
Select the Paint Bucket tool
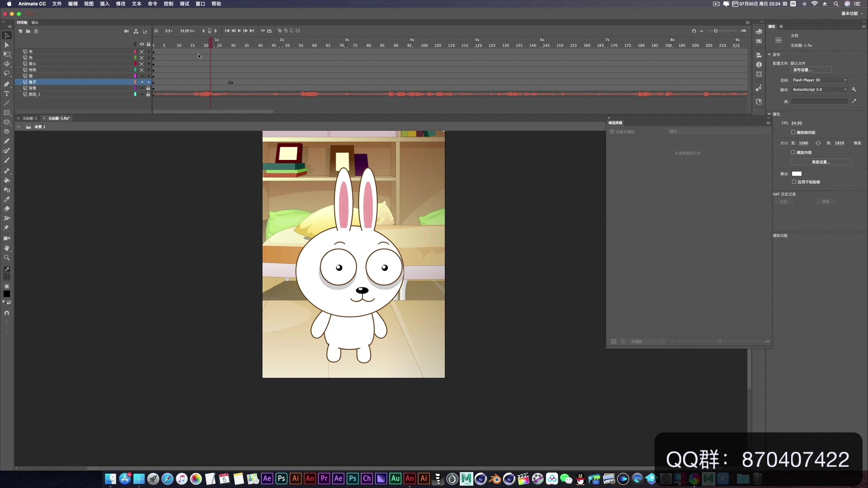click(x=7, y=180)
